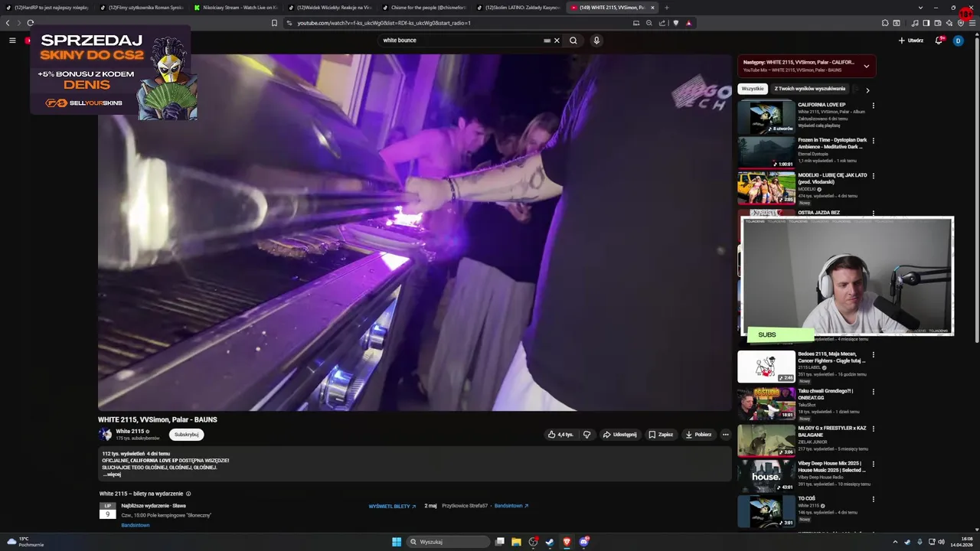Open the account avatar menu
980x551 pixels.
958,41
